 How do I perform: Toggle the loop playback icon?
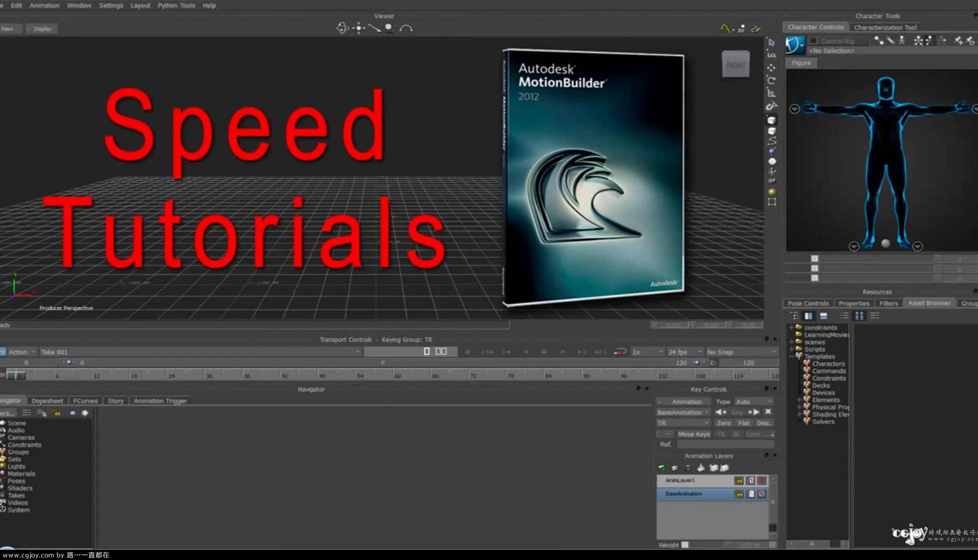(619, 352)
